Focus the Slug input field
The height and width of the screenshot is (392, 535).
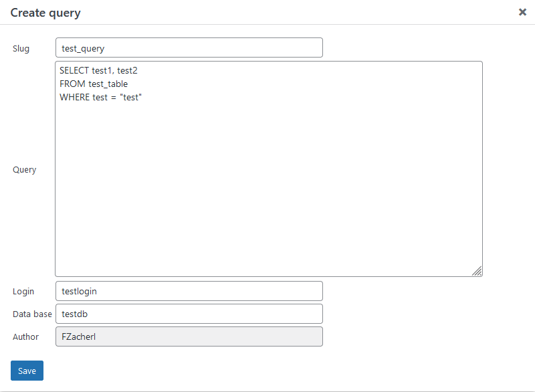[x=189, y=48]
